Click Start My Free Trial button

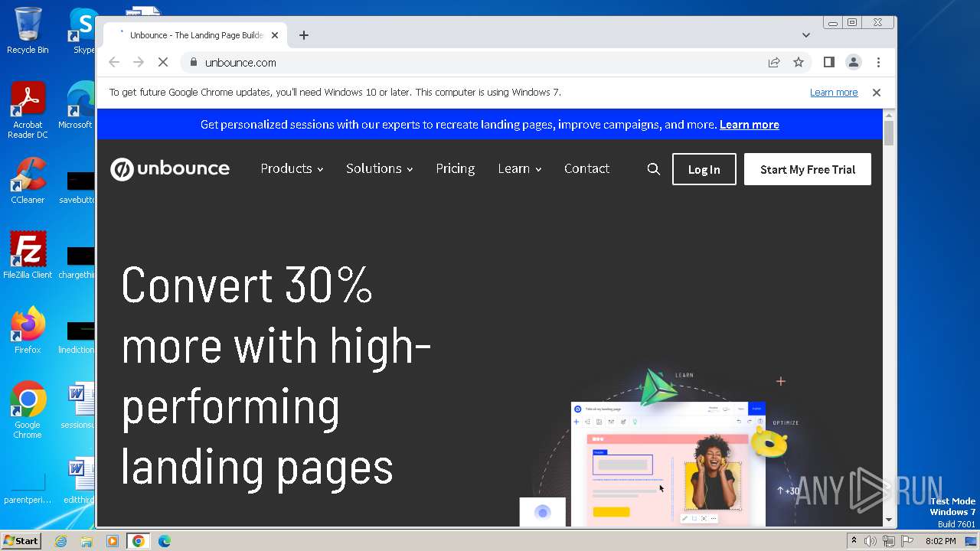pos(808,169)
